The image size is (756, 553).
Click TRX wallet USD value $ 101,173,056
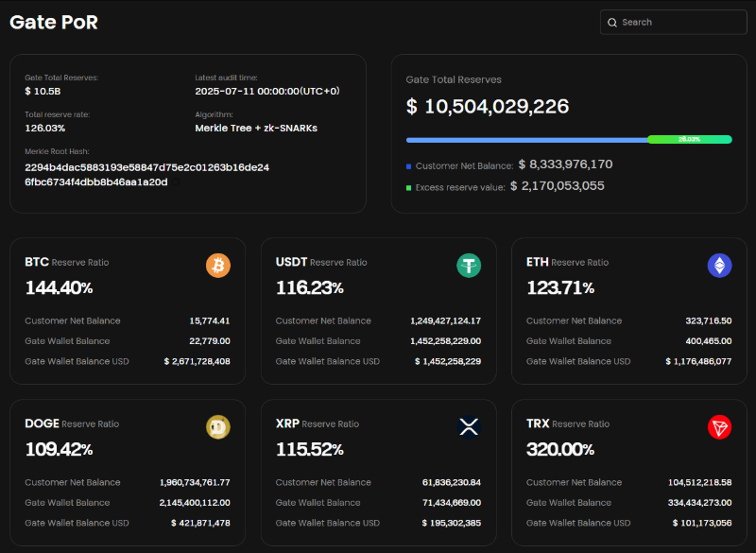[702, 523]
